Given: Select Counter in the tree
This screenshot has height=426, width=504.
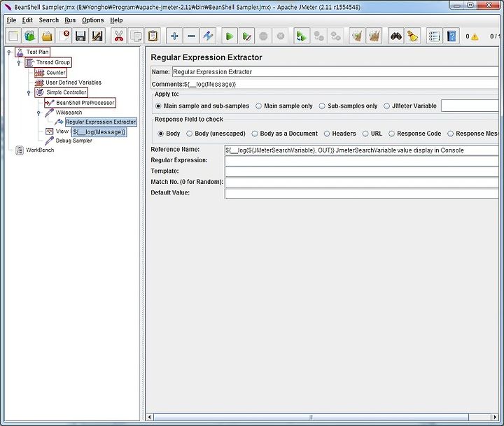Looking at the screenshot, I should [51, 73].
